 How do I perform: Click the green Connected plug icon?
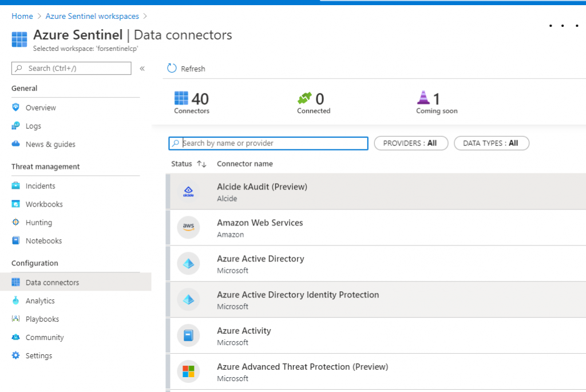304,98
